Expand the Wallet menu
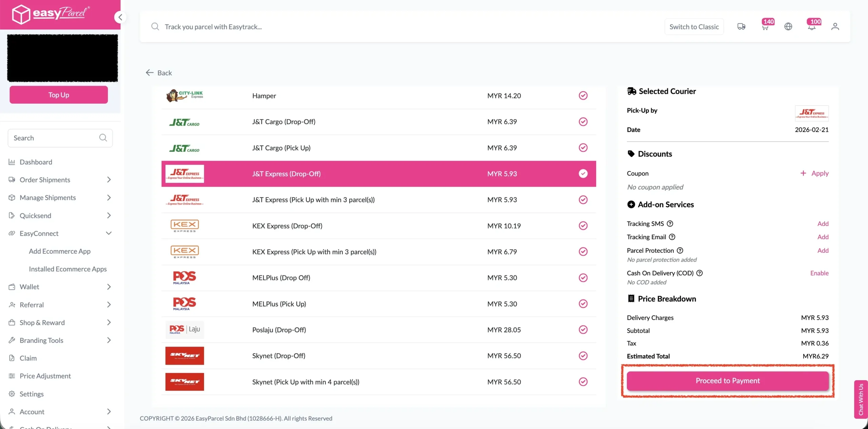This screenshot has height=429, width=868. [108, 287]
